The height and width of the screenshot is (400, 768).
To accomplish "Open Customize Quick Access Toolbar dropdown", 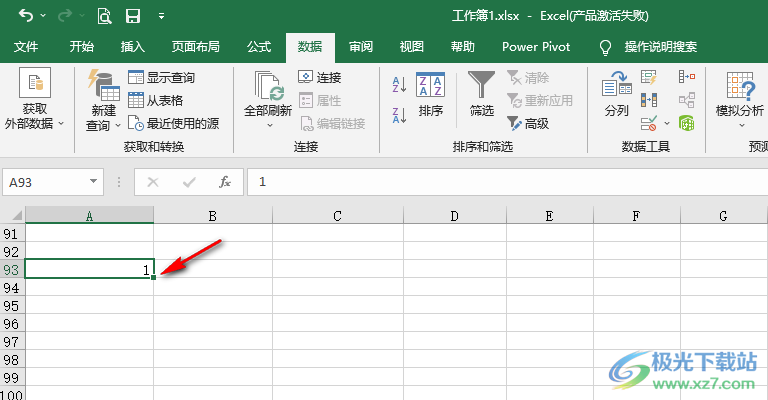I will coord(162,16).
